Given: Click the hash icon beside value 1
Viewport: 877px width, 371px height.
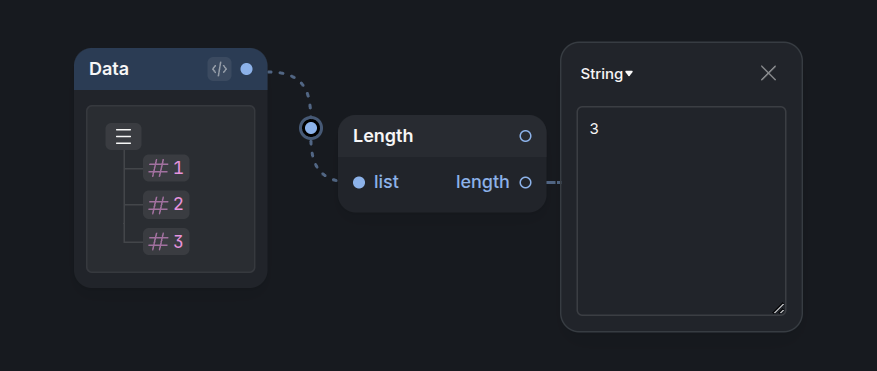Looking at the screenshot, I should tap(158, 168).
